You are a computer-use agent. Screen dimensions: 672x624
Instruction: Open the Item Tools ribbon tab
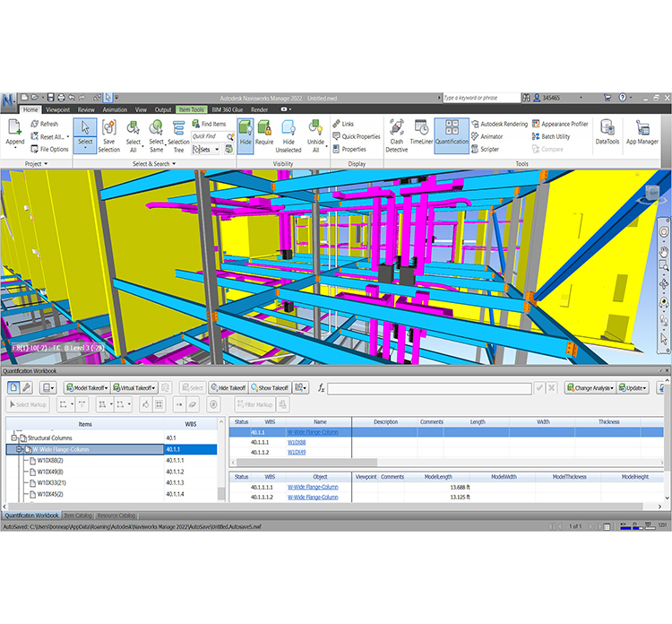click(192, 109)
